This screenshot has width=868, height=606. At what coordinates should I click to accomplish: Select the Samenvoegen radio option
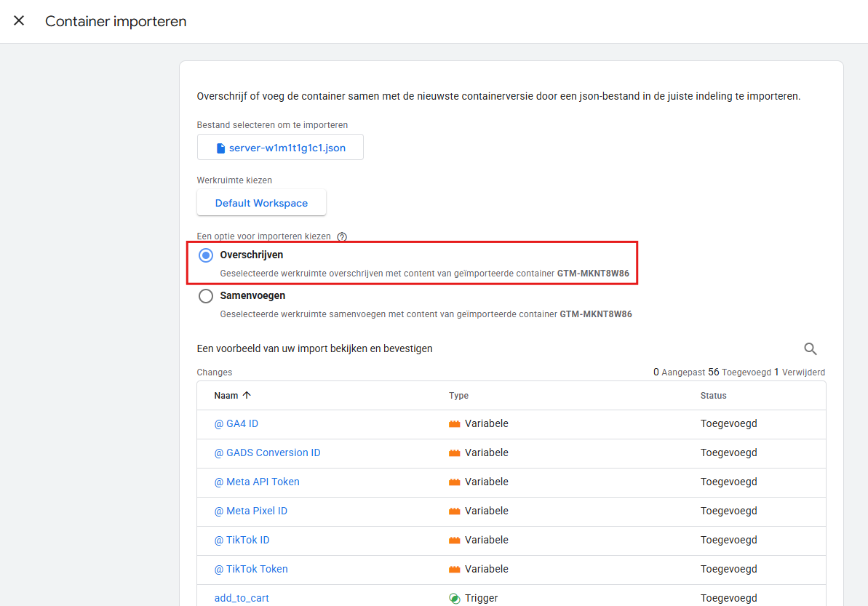pyautogui.click(x=206, y=296)
